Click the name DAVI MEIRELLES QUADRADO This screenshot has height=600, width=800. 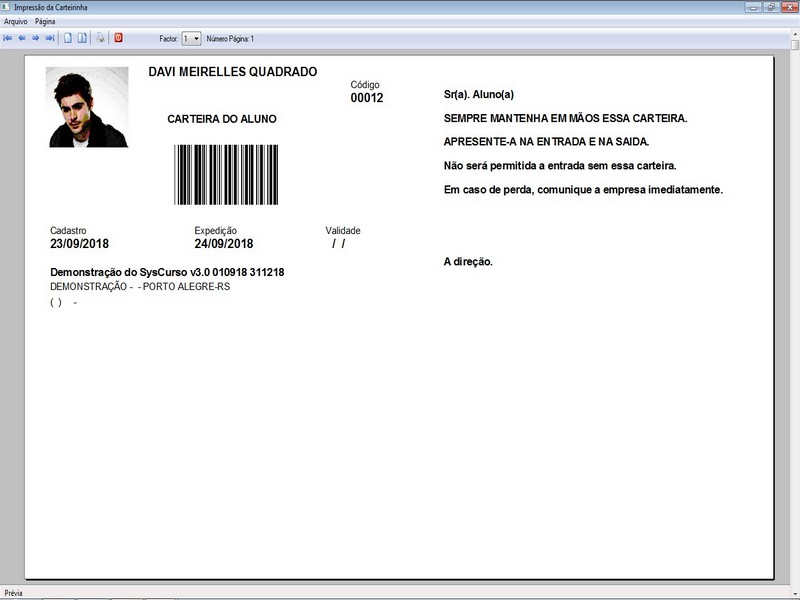coord(233,72)
